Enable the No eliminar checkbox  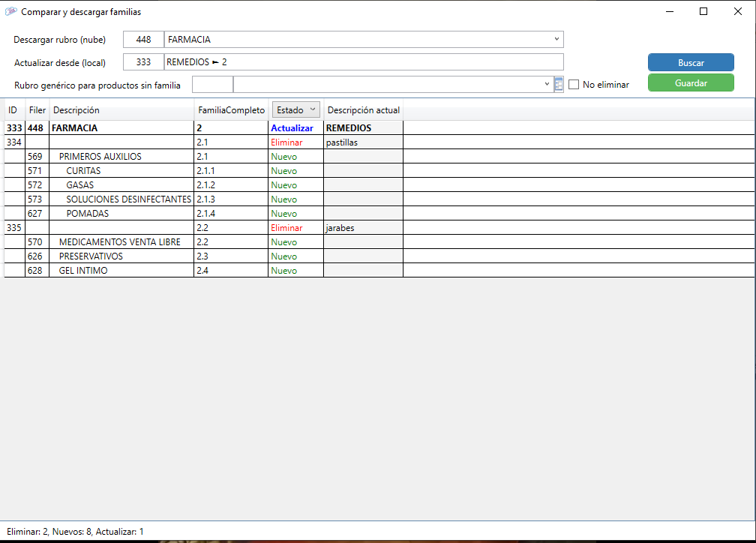[574, 85]
